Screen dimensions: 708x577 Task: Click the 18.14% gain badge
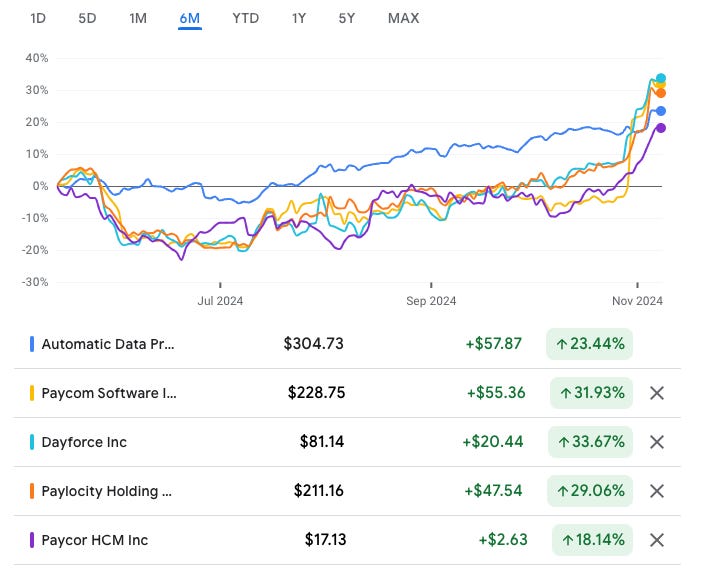[592, 540]
